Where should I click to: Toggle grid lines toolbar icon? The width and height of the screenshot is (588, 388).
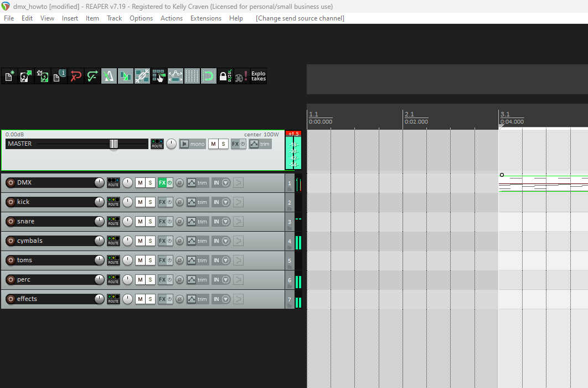192,76
